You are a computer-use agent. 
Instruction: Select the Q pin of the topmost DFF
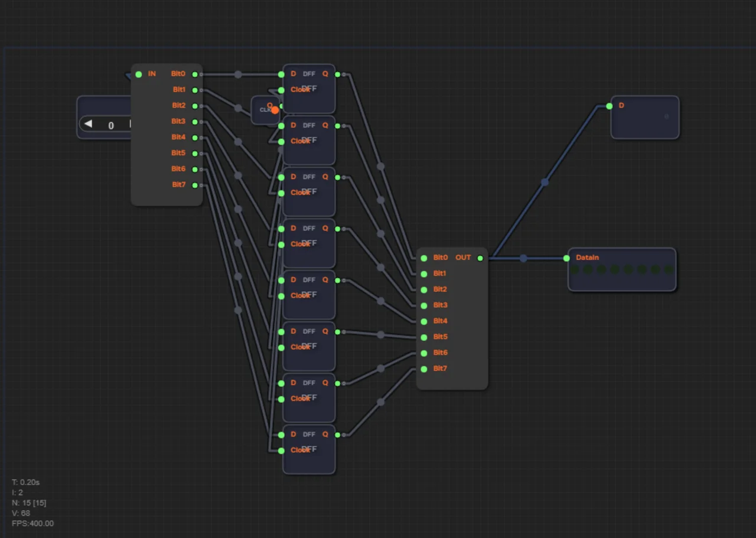[x=337, y=74]
